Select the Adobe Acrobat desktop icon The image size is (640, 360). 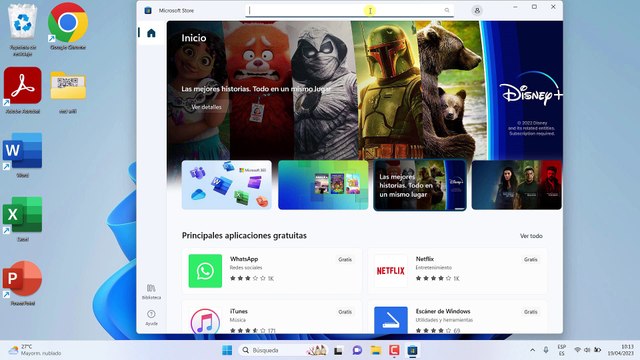(22, 91)
